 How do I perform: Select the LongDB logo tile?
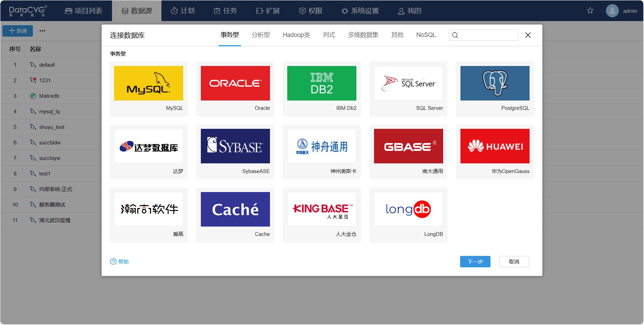(x=408, y=209)
